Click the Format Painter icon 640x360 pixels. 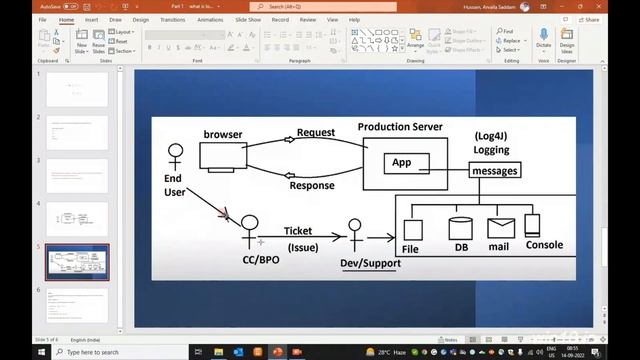tap(56, 51)
